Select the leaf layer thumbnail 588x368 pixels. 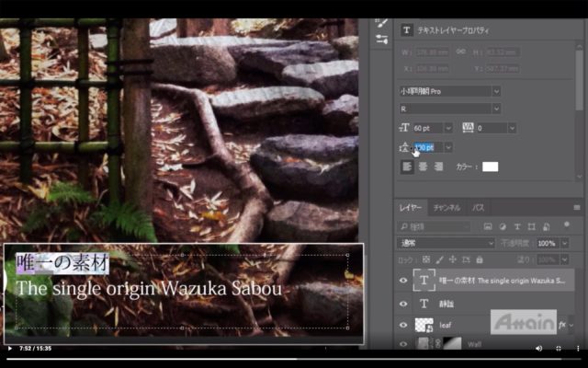[424, 325]
